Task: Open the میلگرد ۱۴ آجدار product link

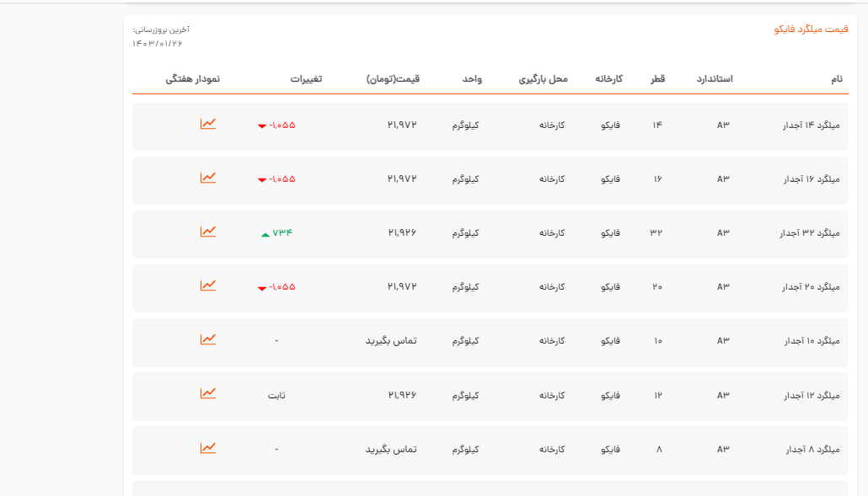Action: (812, 125)
